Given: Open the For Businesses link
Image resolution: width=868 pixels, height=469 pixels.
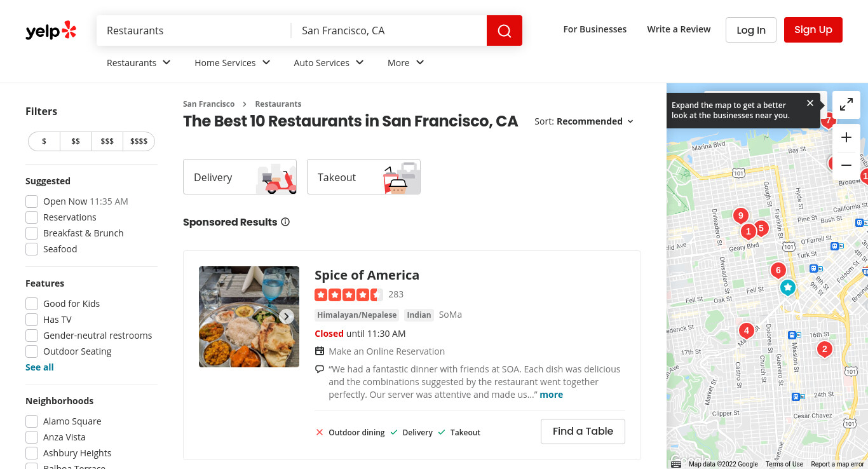Looking at the screenshot, I should click(595, 29).
